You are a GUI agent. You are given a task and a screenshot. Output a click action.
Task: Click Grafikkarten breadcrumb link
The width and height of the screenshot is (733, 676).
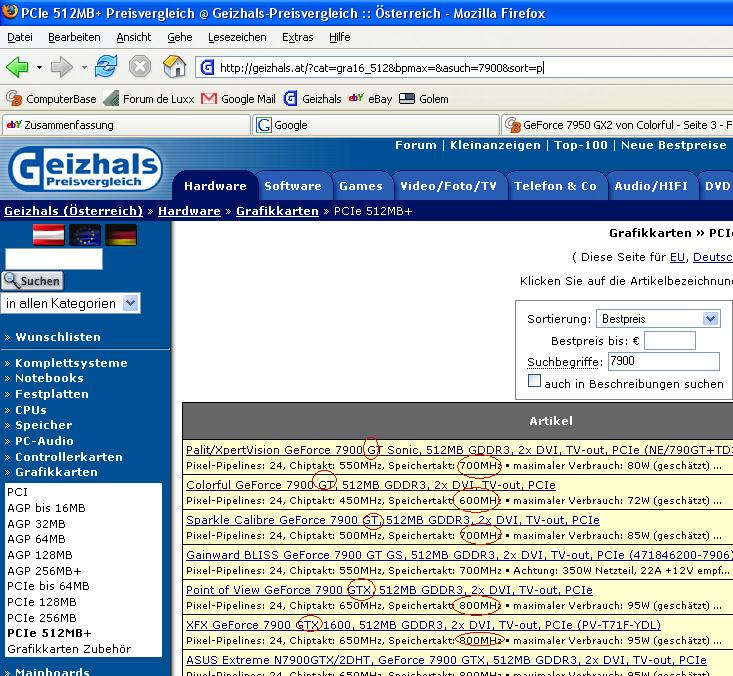coord(277,211)
